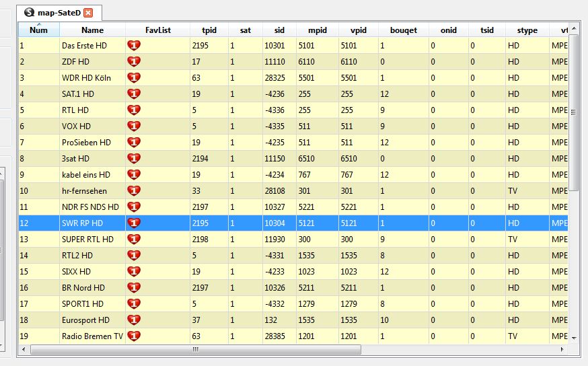Sort by the FavList column header

pyautogui.click(x=158, y=30)
